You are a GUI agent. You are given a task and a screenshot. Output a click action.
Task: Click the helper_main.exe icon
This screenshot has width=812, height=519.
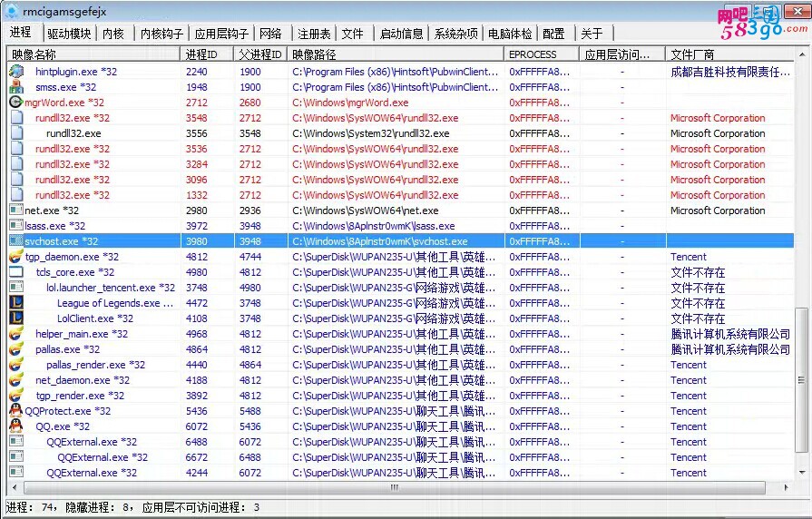point(16,334)
